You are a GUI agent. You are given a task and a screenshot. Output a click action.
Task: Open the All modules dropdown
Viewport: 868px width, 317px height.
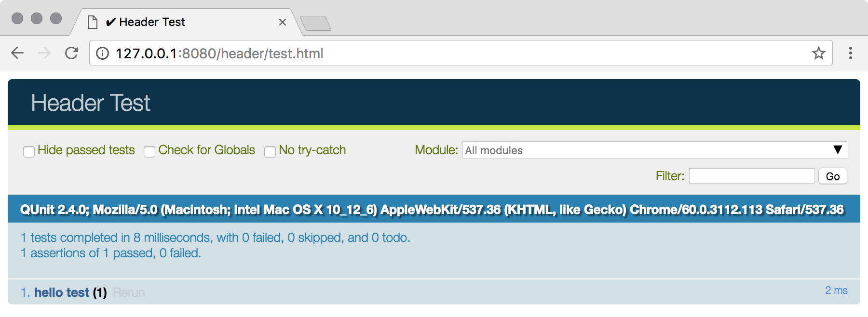point(654,150)
